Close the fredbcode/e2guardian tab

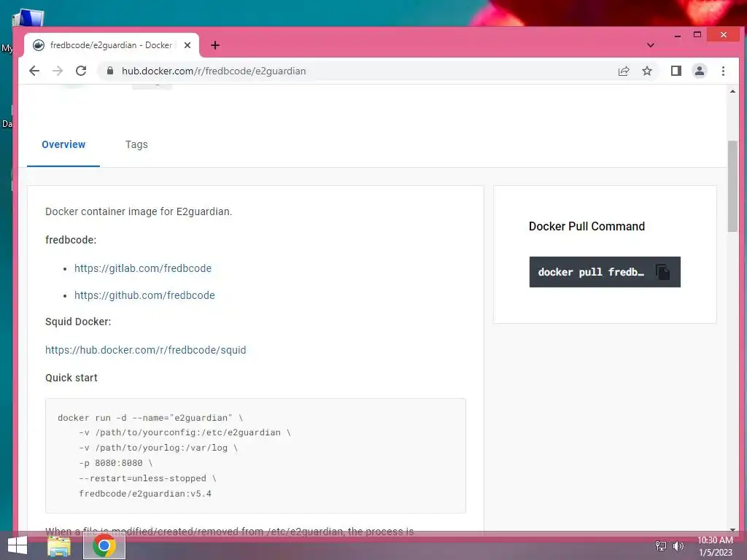[187, 45]
